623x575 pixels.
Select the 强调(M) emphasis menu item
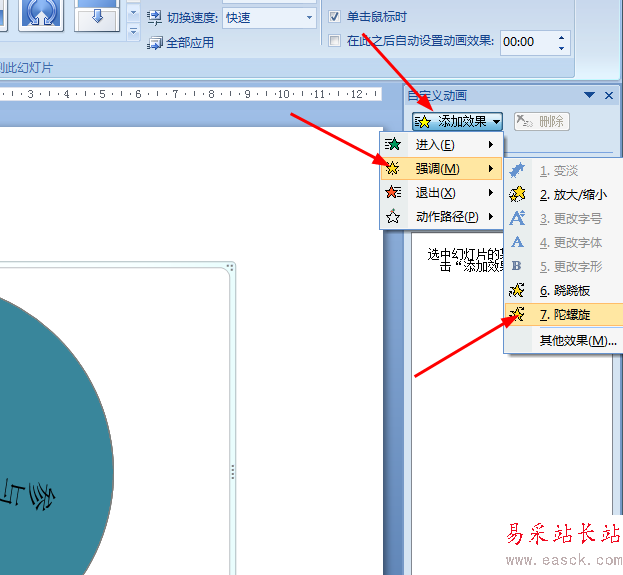441,168
